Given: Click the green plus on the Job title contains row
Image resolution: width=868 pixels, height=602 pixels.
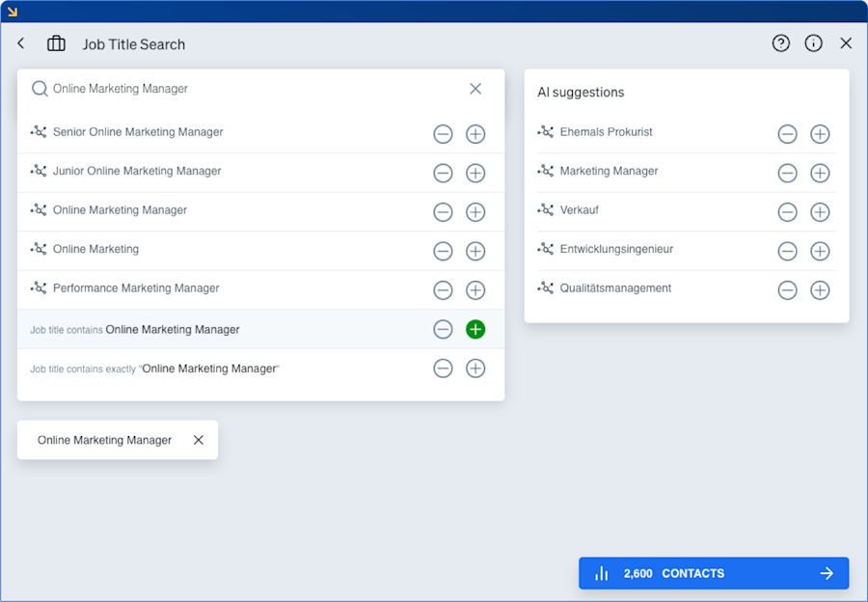Looking at the screenshot, I should click(x=475, y=329).
